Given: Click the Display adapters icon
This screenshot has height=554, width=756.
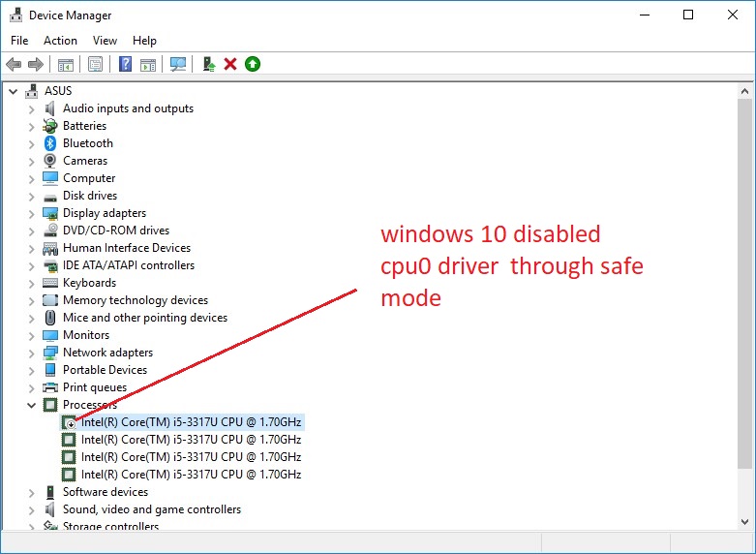Looking at the screenshot, I should pyautogui.click(x=50, y=213).
